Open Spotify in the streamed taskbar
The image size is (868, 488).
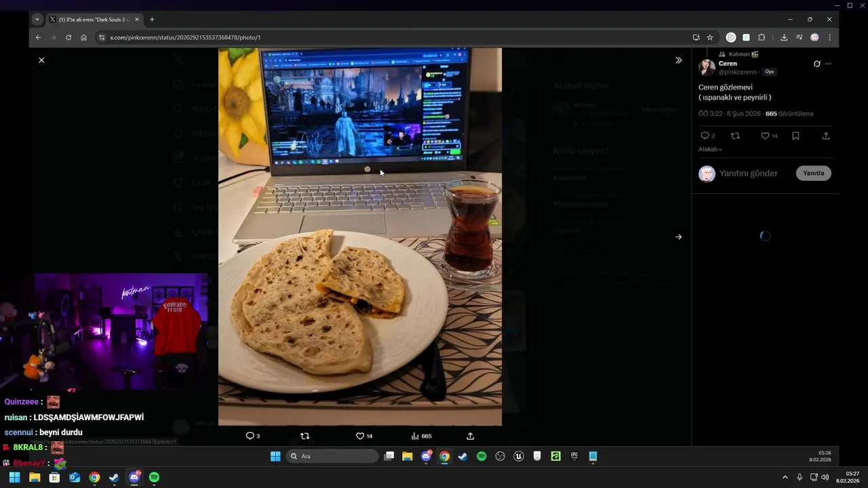coord(481,456)
